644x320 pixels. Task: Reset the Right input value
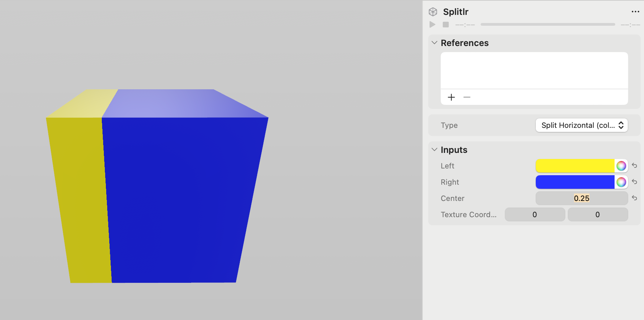[635, 182]
